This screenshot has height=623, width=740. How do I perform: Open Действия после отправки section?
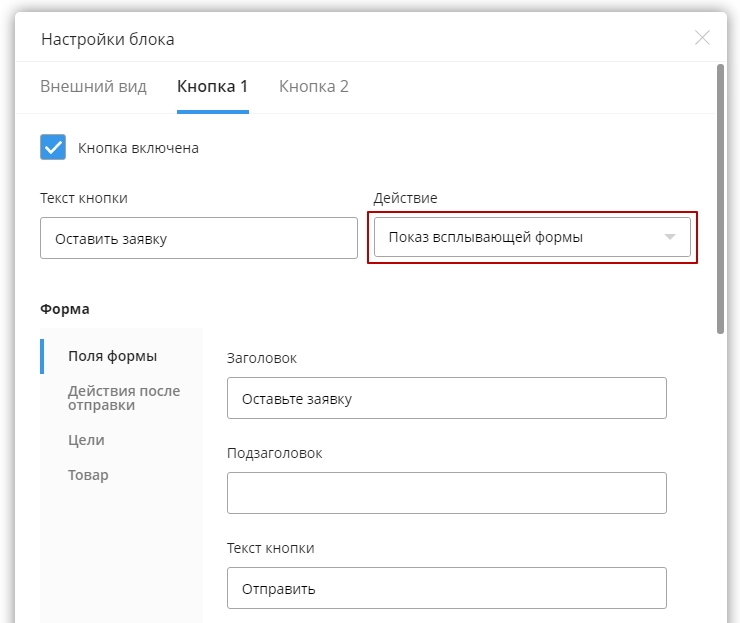point(123,398)
